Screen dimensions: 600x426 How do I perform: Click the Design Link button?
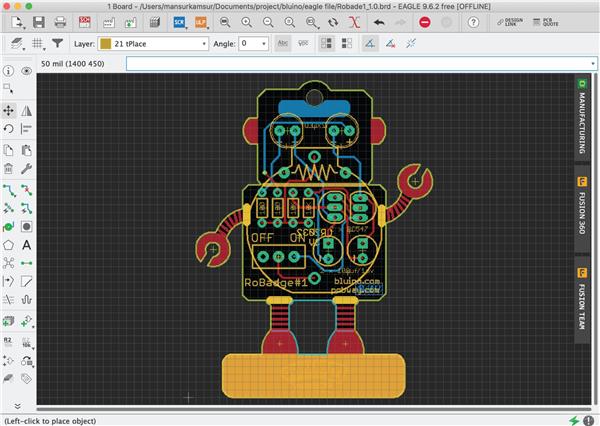coord(512,21)
